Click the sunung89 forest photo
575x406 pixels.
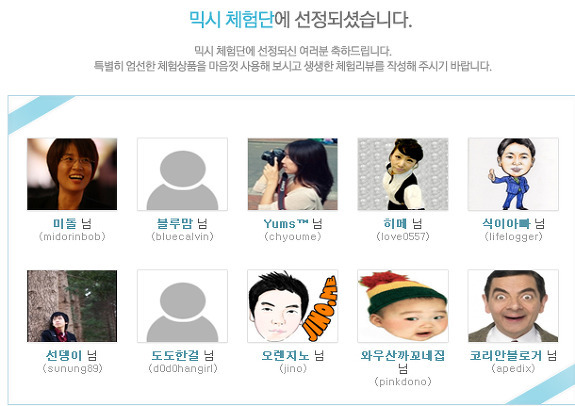tap(72, 306)
